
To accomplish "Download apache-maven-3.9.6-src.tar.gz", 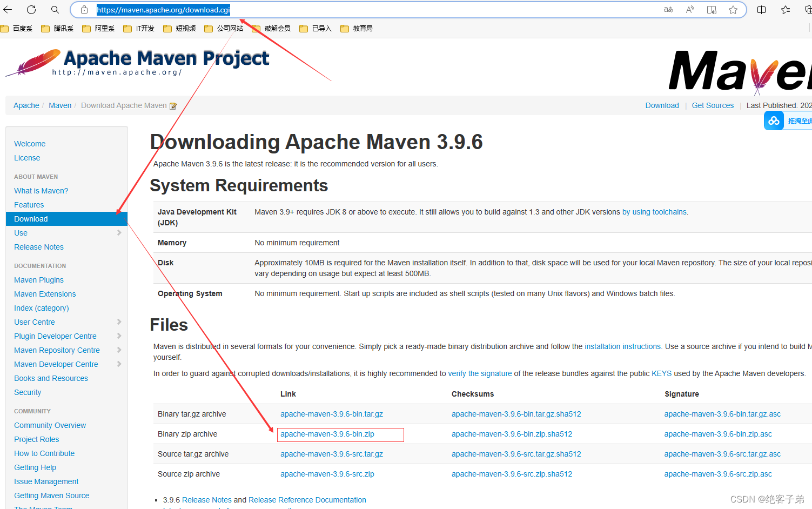I will click(x=332, y=454).
